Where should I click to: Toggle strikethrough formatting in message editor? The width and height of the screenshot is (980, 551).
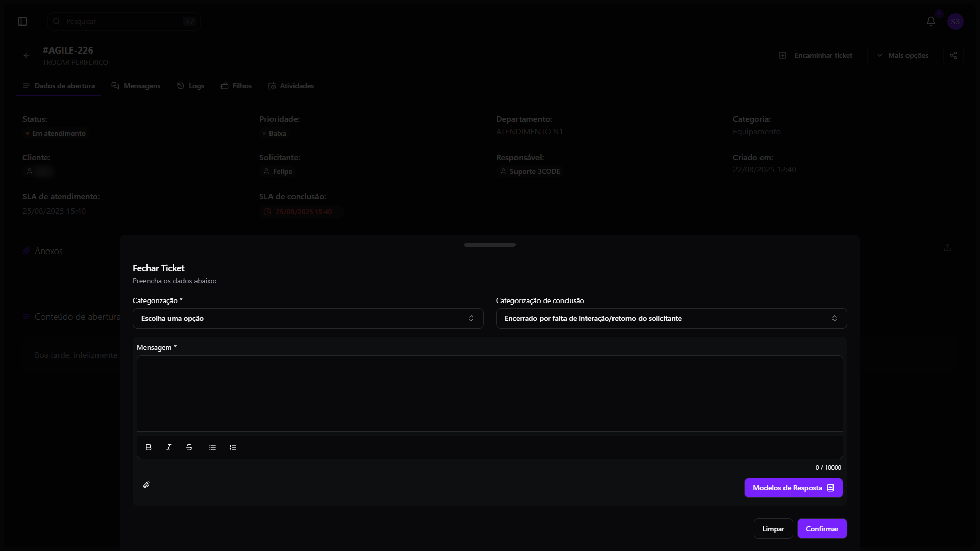[189, 447]
